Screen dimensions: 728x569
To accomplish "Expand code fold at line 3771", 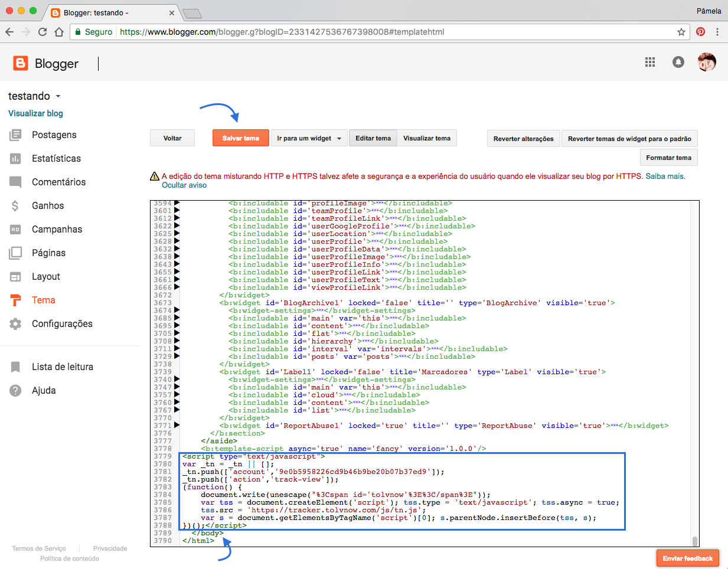I will click(177, 426).
